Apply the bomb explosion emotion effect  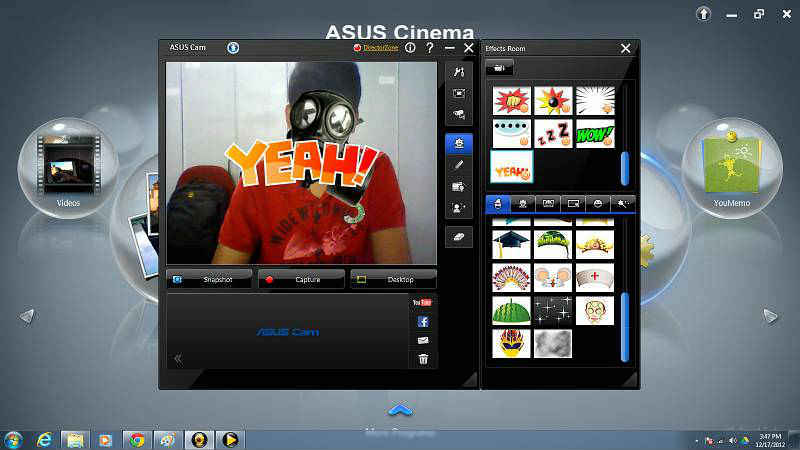[553, 101]
